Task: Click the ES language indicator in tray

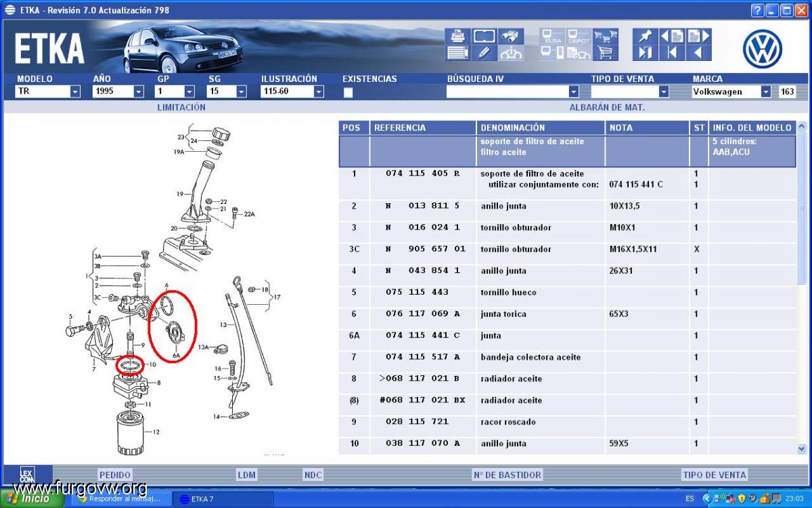Action: (690, 499)
